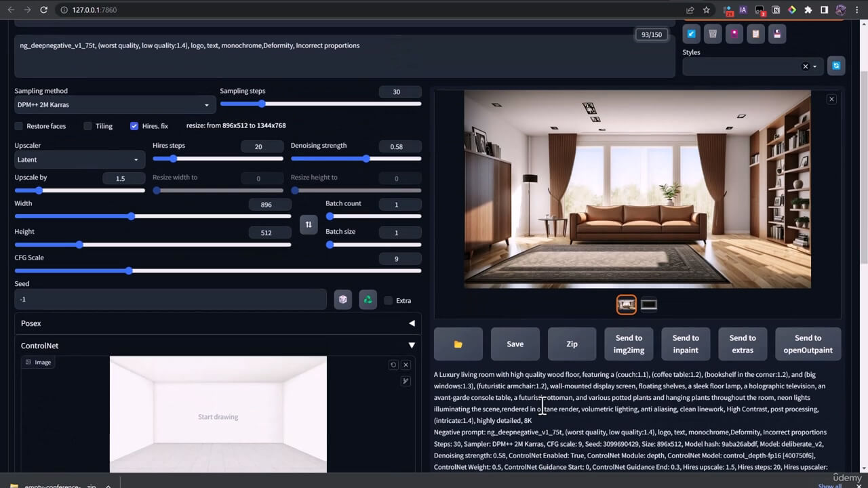
Task: Click the clipboard apply styles icon
Action: (x=755, y=33)
